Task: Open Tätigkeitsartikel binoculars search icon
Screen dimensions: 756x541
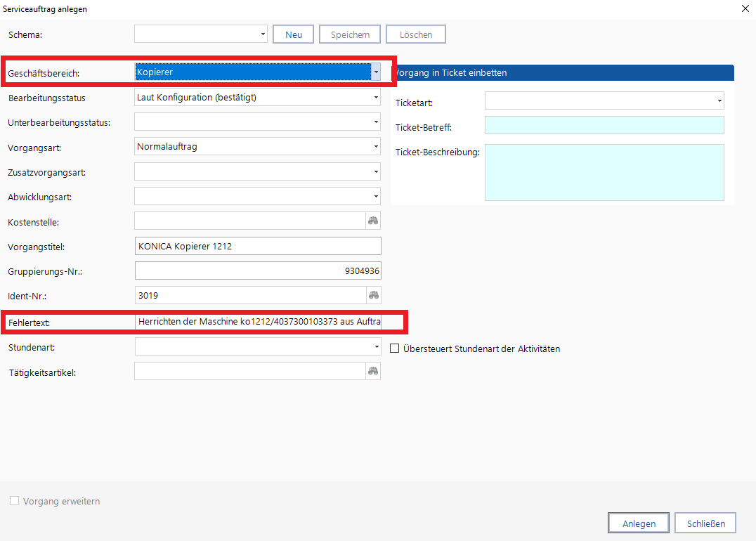Action: pos(373,371)
